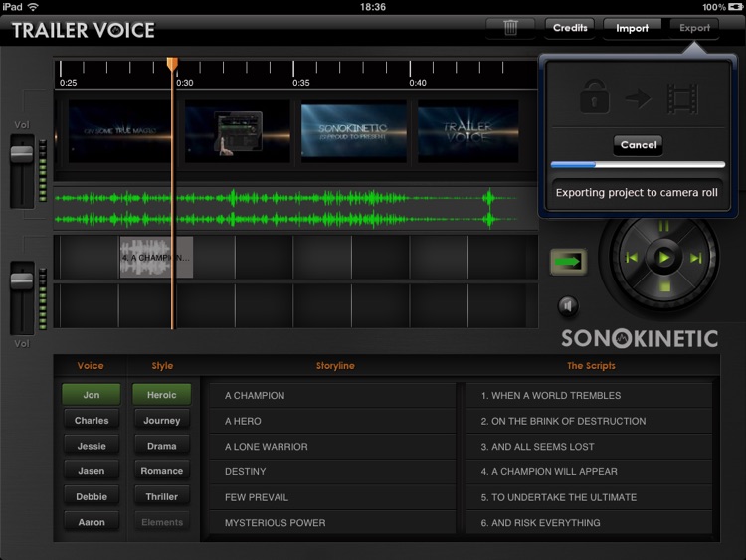The image size is (746, 560).
Task: Select storyline DESTINY
Action: (332, 472)
